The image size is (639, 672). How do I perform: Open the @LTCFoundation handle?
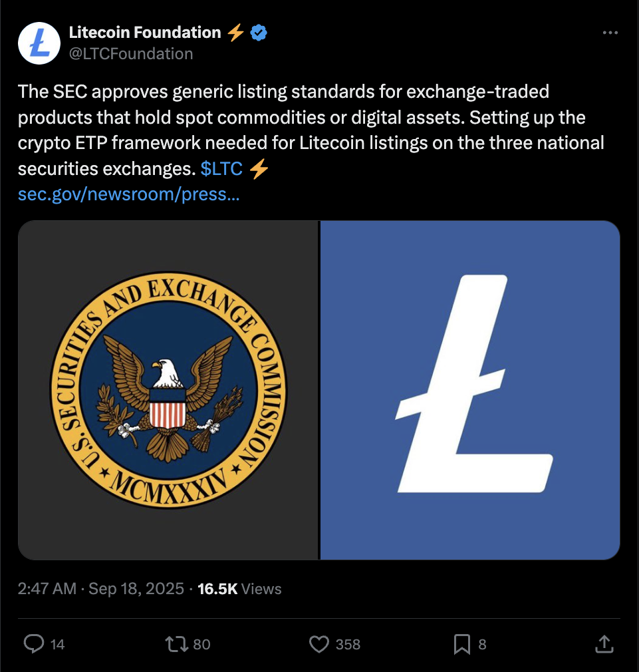pos(131,54)
